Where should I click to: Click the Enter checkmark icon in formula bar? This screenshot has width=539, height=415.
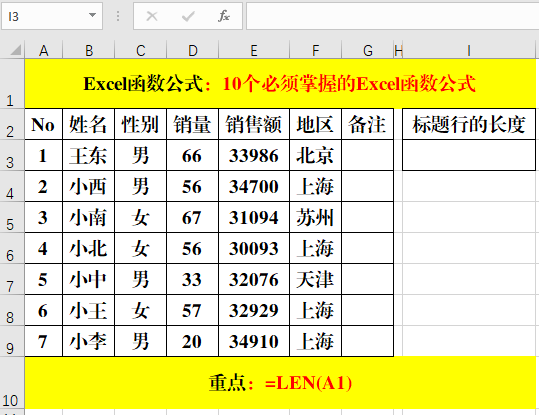pyautogui.click(x=188, y=16)
